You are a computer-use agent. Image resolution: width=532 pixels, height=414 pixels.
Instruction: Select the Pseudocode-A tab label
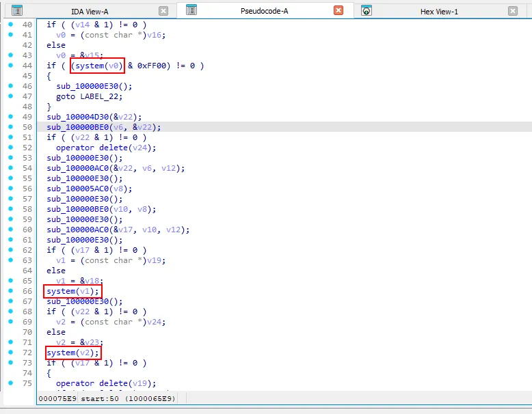(264, 12)
